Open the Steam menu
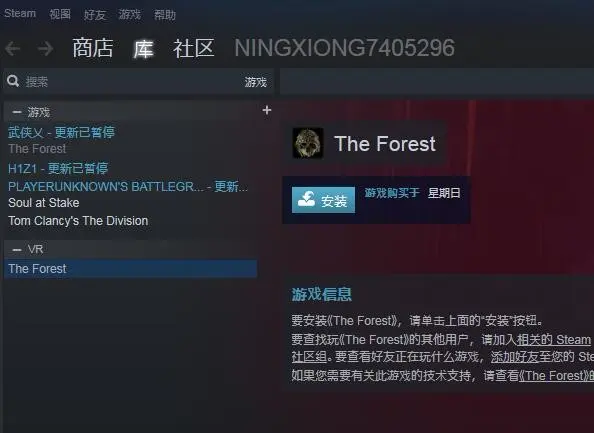This screenshot has width=594, height=433. coord(20,14)
